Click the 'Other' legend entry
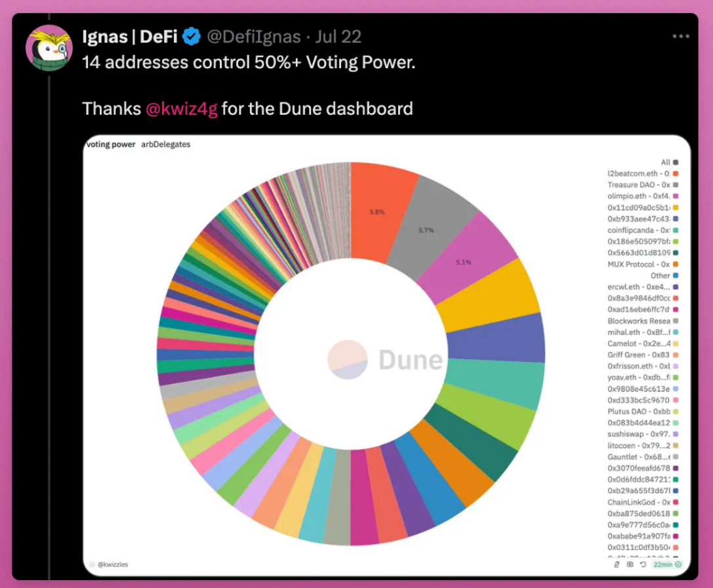Viewport: 713px width, 588px height. coord(664,275)
